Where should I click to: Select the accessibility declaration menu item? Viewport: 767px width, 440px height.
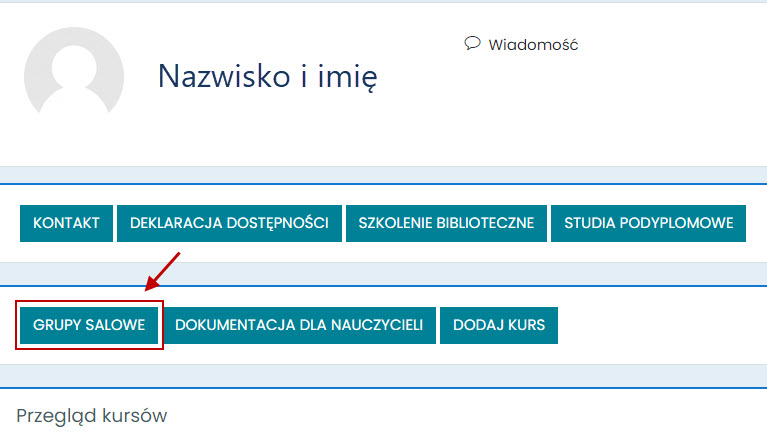(229, 223)
